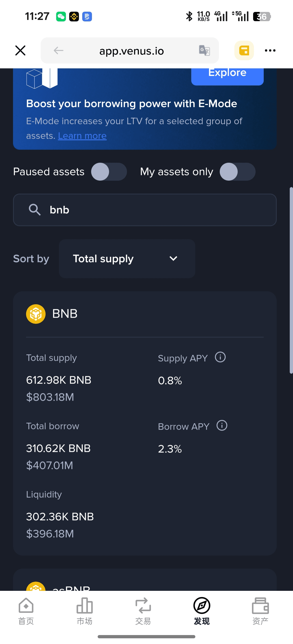Open the yellow wallet icon

244,50
